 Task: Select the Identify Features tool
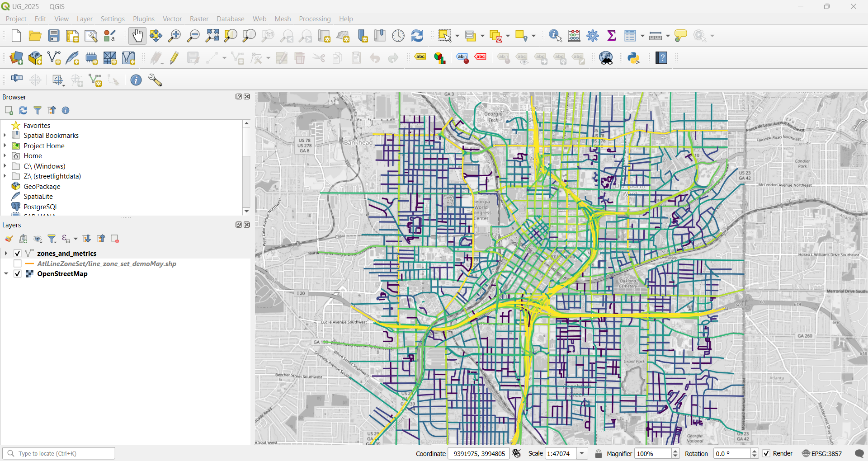(x=555, y=36)
